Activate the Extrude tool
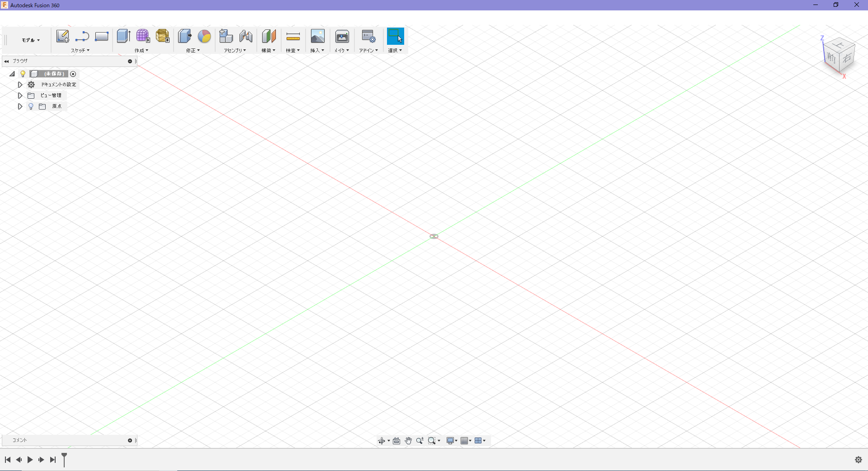The image size is (868, 471). [123, 36]
